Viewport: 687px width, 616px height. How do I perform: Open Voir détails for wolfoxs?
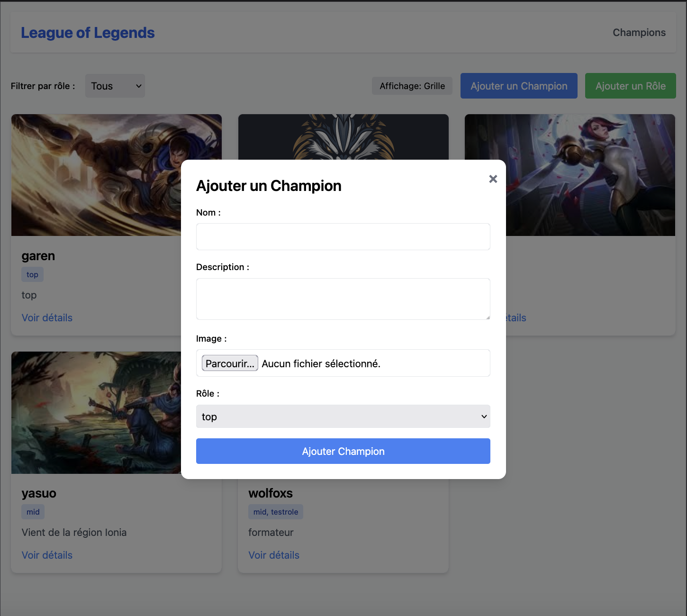pyautogui.click(x=274, y=555)
